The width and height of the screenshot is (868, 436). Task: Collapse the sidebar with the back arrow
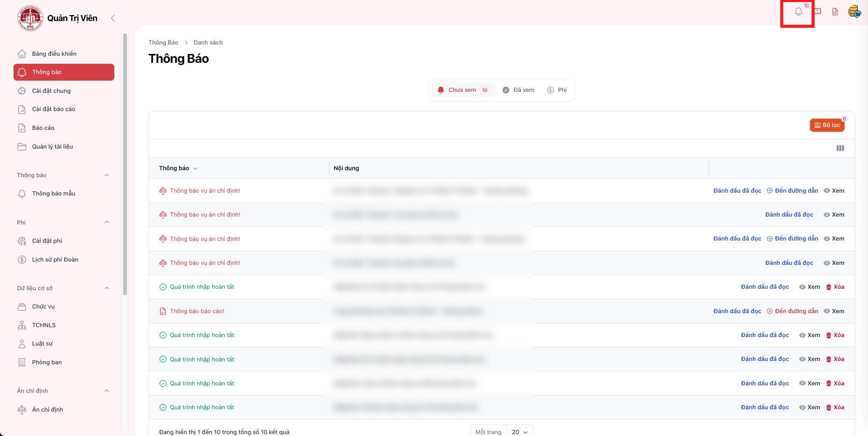click(x=112, y=18)
